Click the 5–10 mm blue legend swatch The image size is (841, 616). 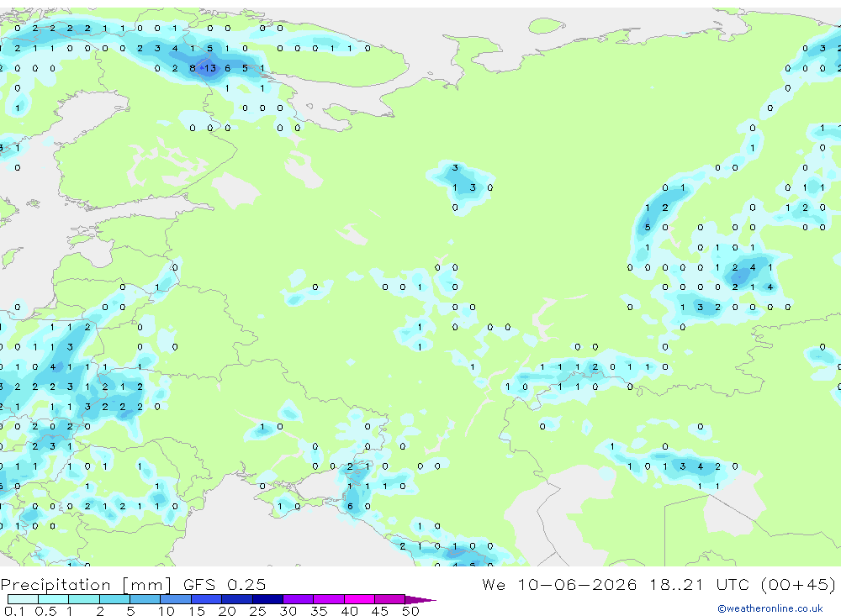tap(145, 599)
